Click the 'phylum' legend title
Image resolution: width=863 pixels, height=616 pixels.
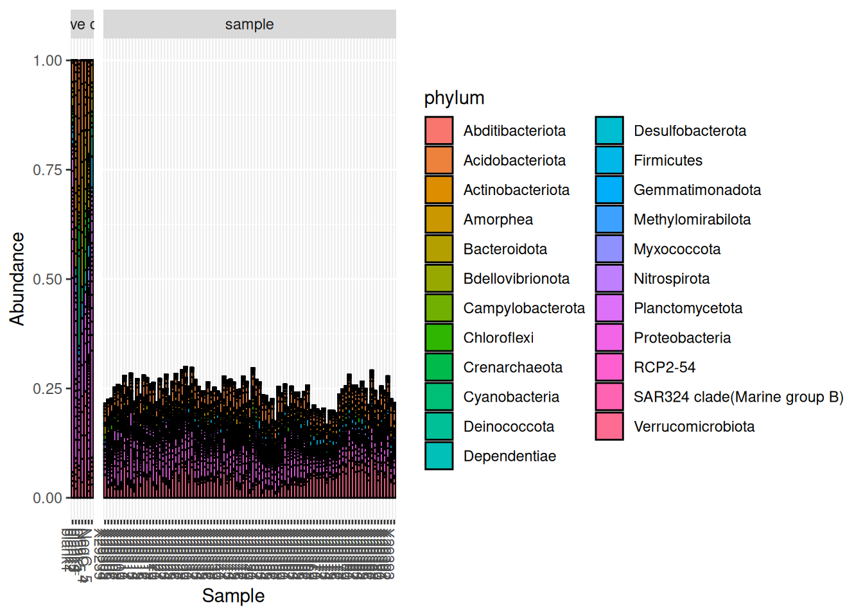tap(454, 98)
